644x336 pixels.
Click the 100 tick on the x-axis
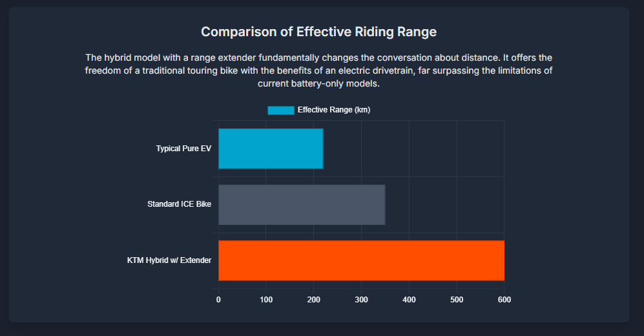click(266, 299)
